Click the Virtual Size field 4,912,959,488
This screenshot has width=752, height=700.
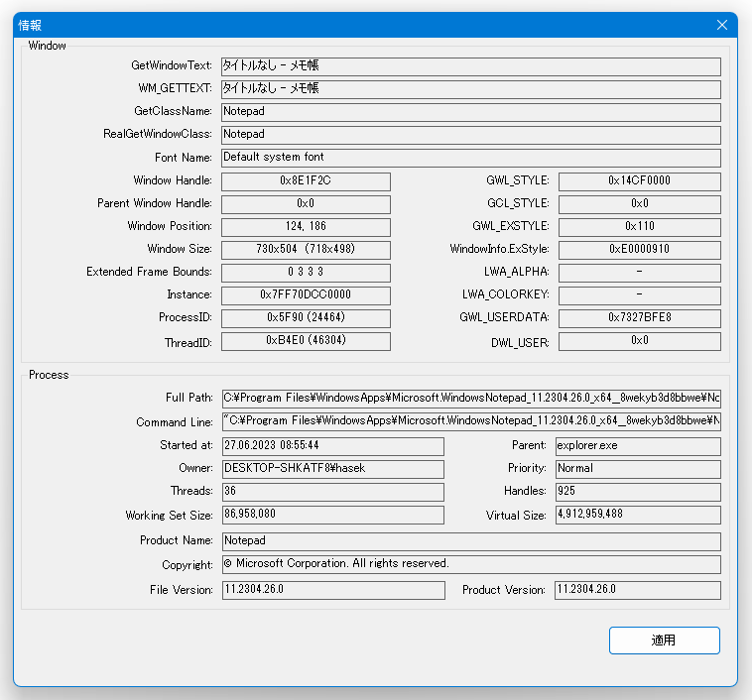tap(638, 515)
